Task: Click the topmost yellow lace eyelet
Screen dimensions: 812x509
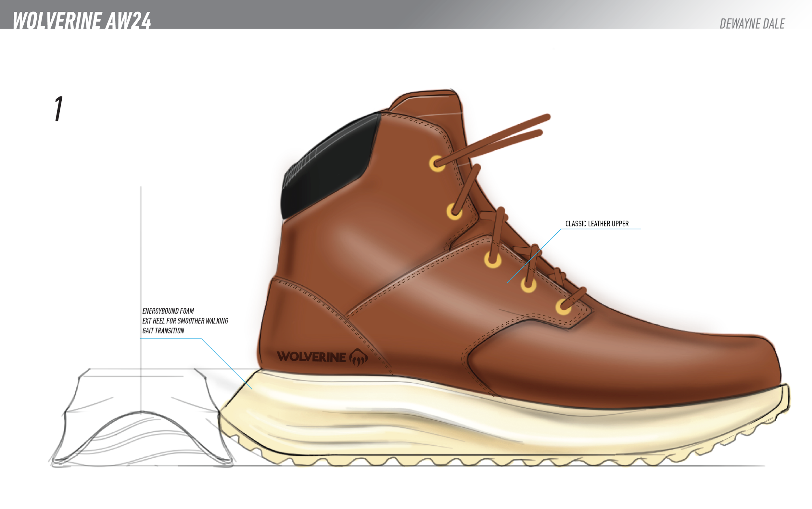Action: [437, 164]
